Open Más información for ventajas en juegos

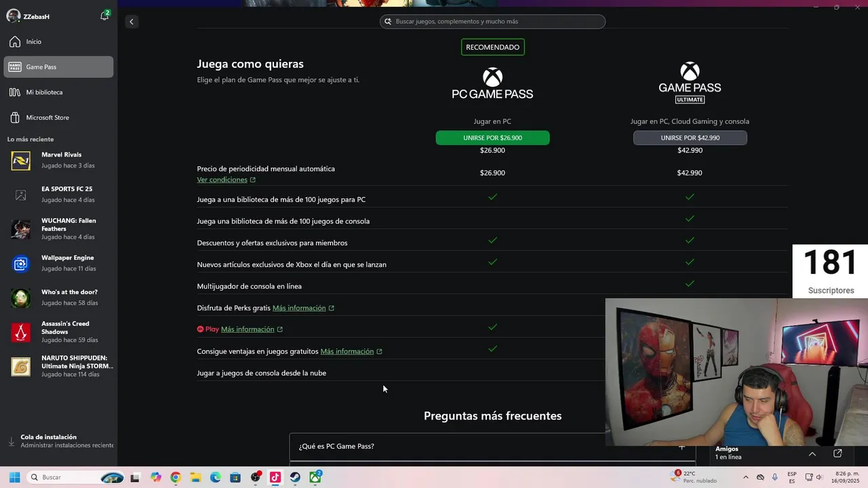point(347,351)
